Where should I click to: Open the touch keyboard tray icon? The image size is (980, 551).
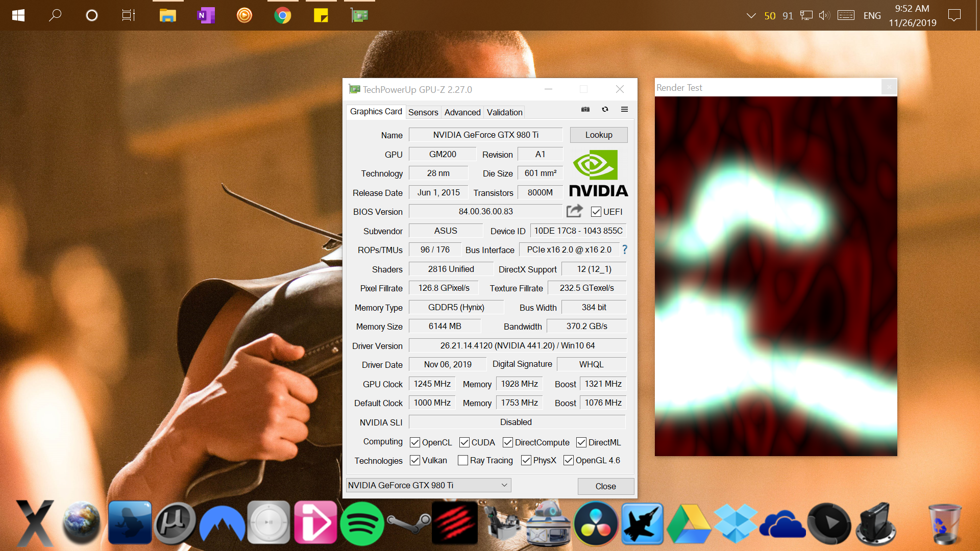pos(846,15)
